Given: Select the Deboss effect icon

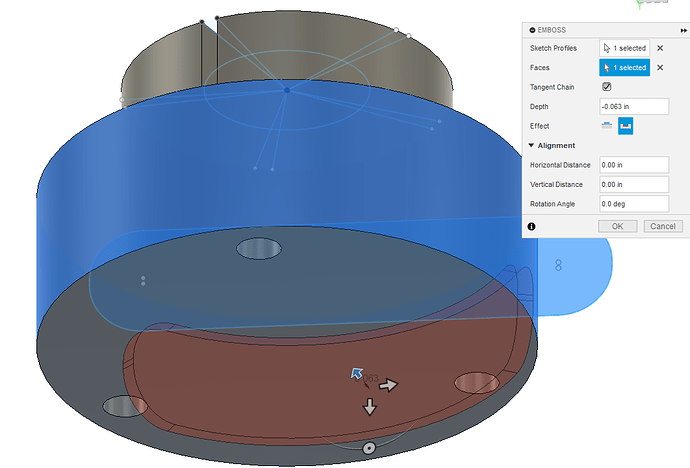Looking at the screenshot, I should click(625, 126).
